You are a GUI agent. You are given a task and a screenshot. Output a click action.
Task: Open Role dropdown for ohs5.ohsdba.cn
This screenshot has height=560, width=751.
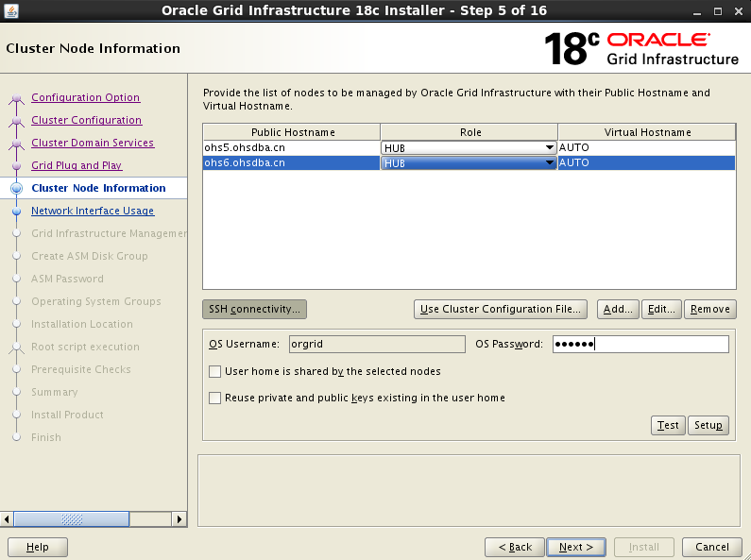point(469,148)
